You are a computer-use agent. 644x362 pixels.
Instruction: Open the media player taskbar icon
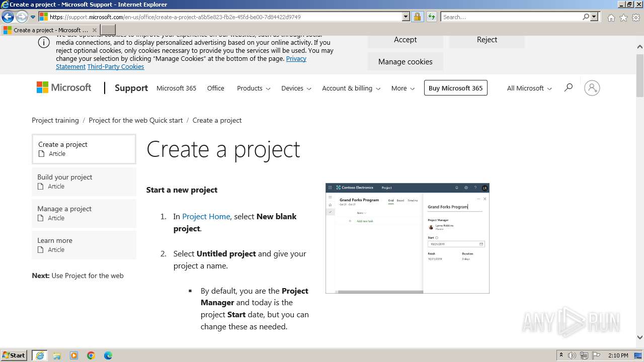pos(74,355)
